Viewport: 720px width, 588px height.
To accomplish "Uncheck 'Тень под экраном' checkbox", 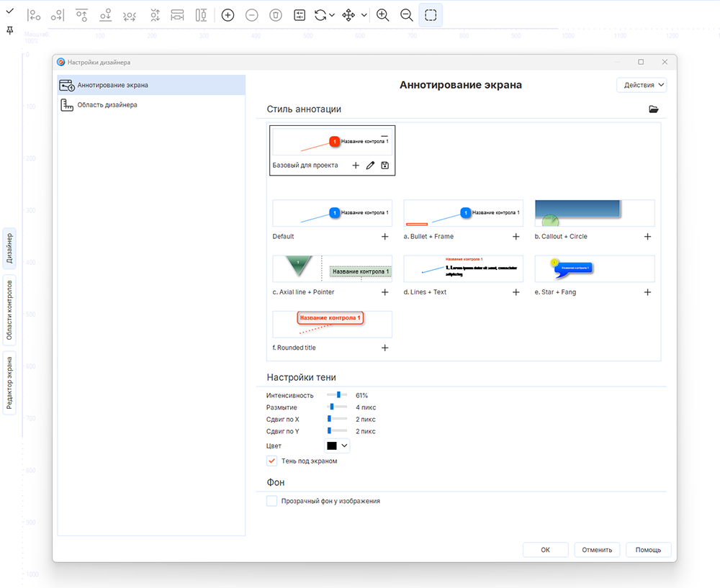I will (x=272, y=461).
